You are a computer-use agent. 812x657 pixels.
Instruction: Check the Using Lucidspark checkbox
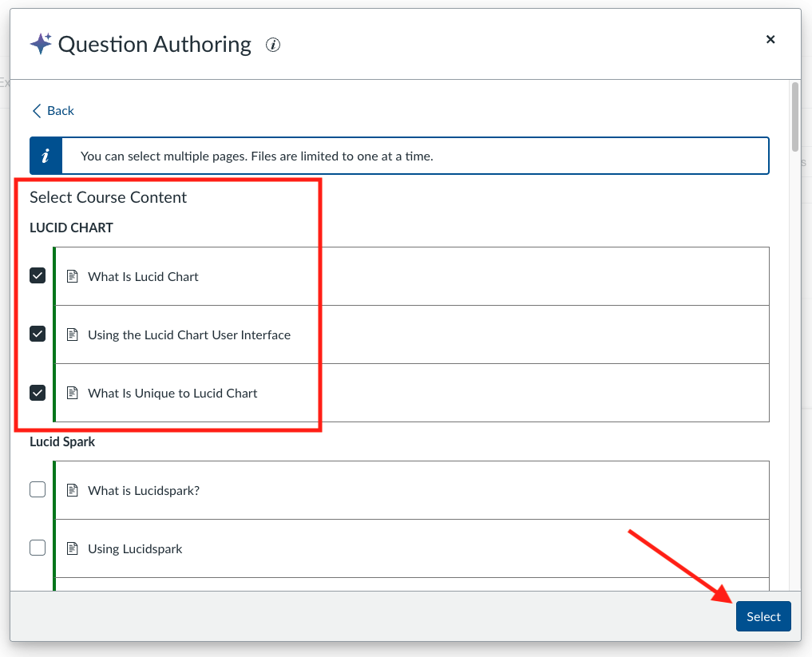coord(38,548)
